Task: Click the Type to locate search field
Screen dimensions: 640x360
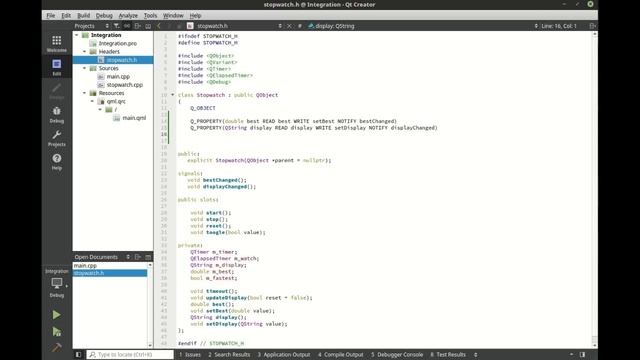Action: click(130, 355)
